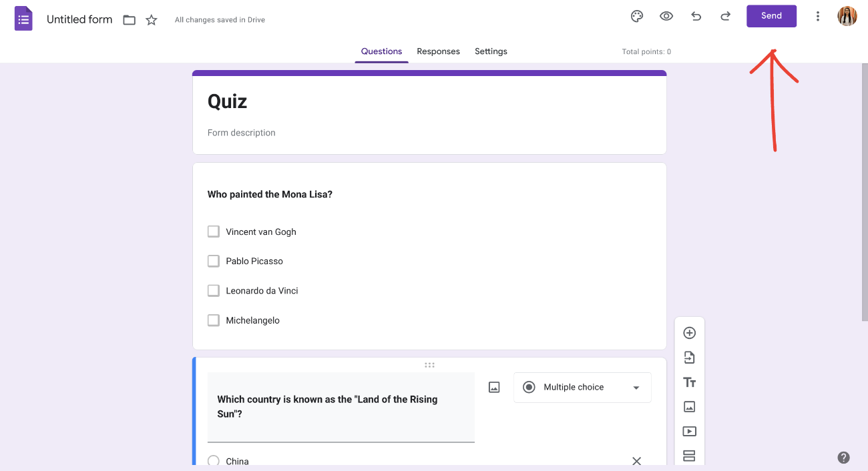Screen dimensions: 868x471
Task: Switch to the Responses tab
Action: click(x=438, y=51)
